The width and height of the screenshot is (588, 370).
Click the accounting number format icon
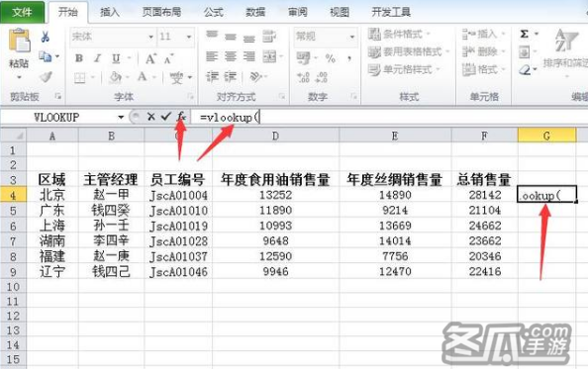[303, 58]
